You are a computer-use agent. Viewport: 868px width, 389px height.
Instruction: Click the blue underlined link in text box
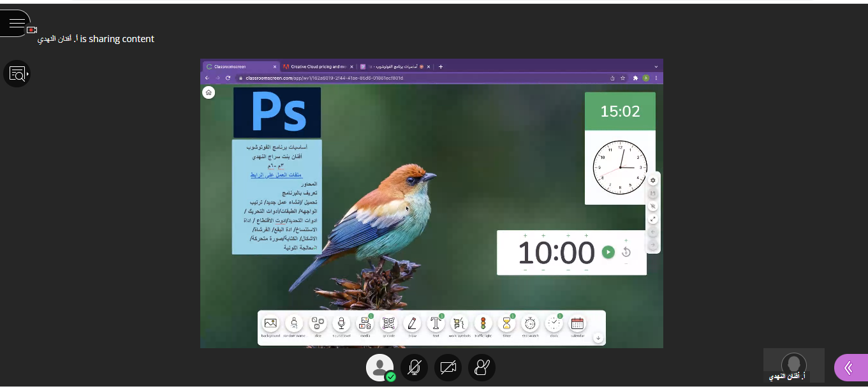(276, 175)
